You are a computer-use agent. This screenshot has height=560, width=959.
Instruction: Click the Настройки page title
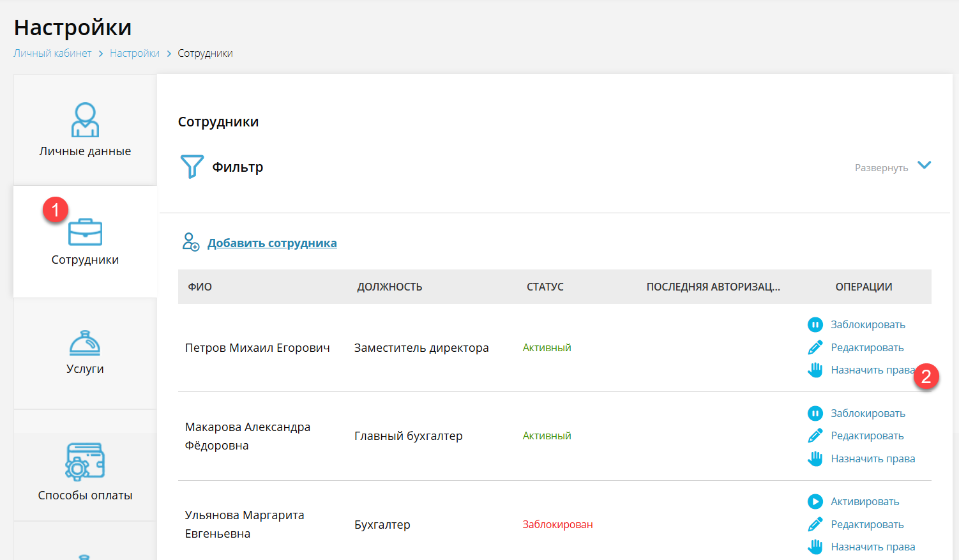73,27
